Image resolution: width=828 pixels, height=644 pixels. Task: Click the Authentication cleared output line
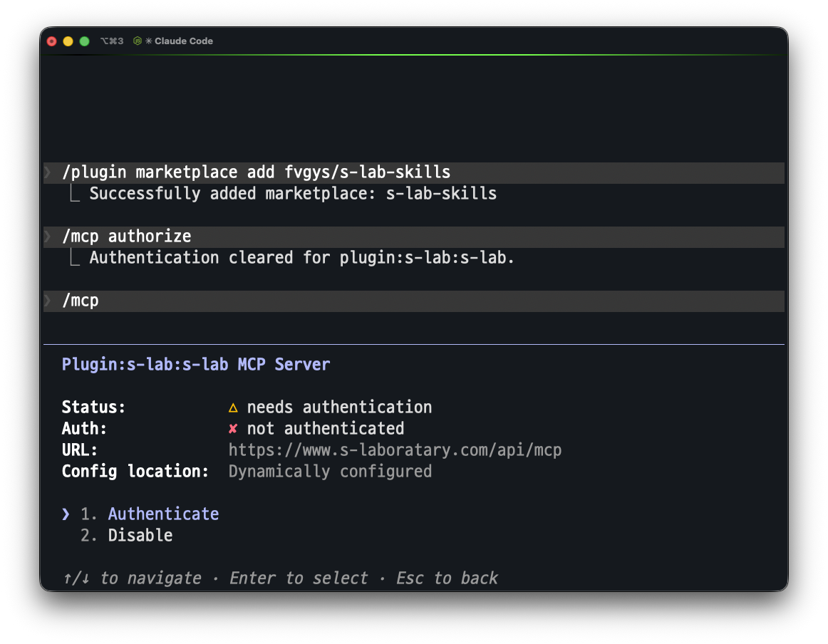(301, 258)
